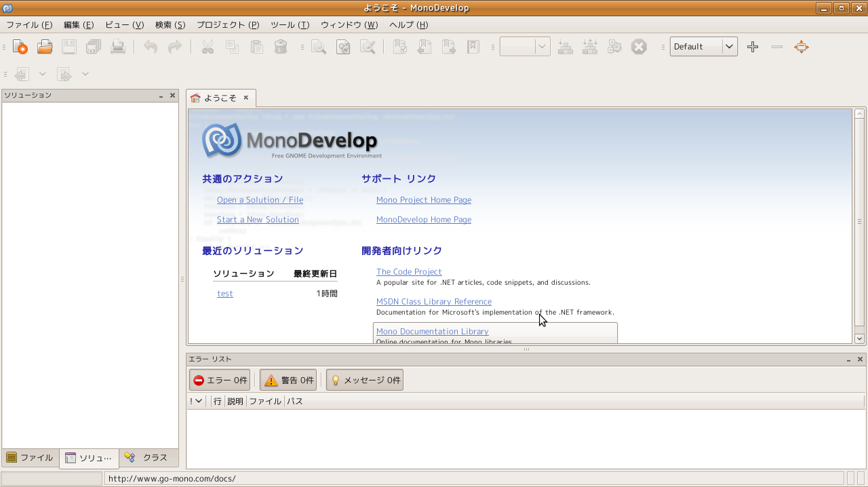Click the Save All icon
Screen dimensions: 868x487
tap(94, 47)
